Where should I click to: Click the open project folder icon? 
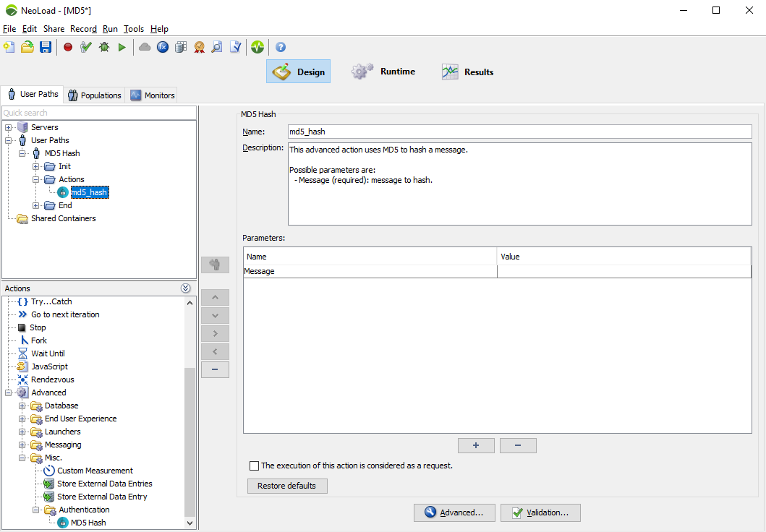(27, 47)
